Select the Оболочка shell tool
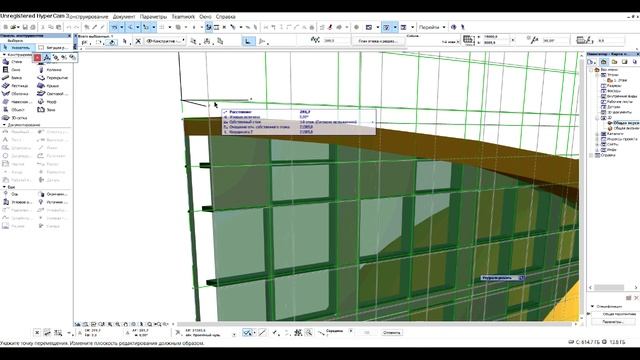 pyautogui.click(x=14, y=94)
